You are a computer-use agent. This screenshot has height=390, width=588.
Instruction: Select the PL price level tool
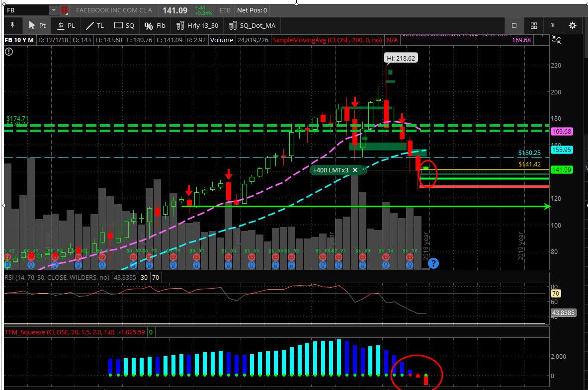(66, 25)
